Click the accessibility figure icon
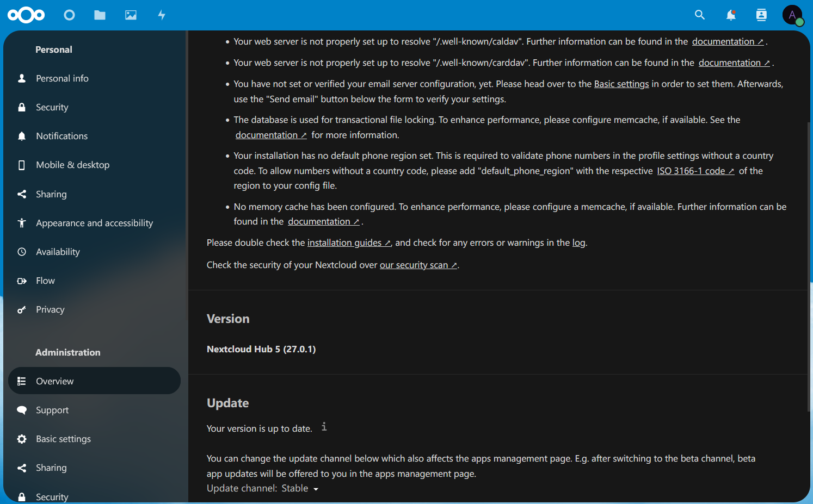The height and width of the screenshot is (504, 813). click(x=22, y=223)
